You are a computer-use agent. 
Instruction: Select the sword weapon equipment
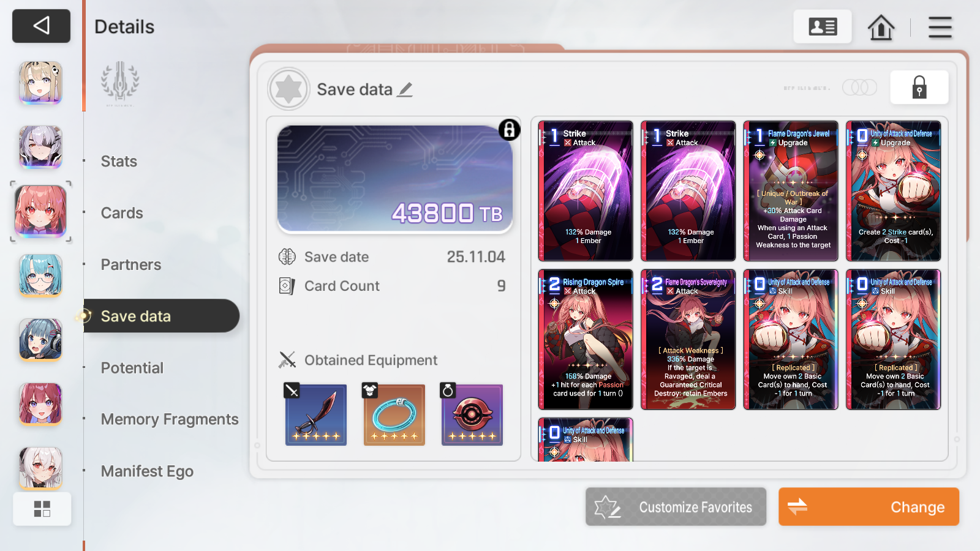315,414
